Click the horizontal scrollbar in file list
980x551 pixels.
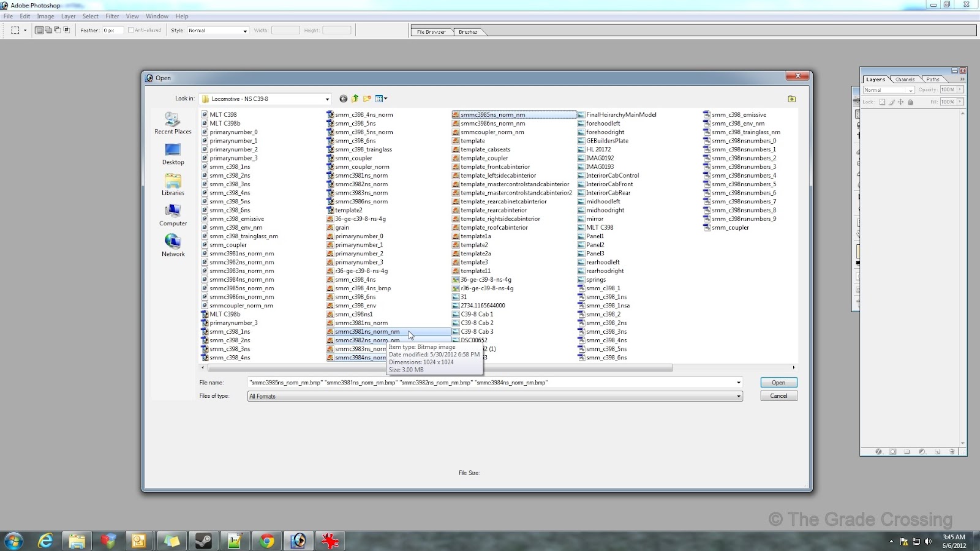point(440,368)
